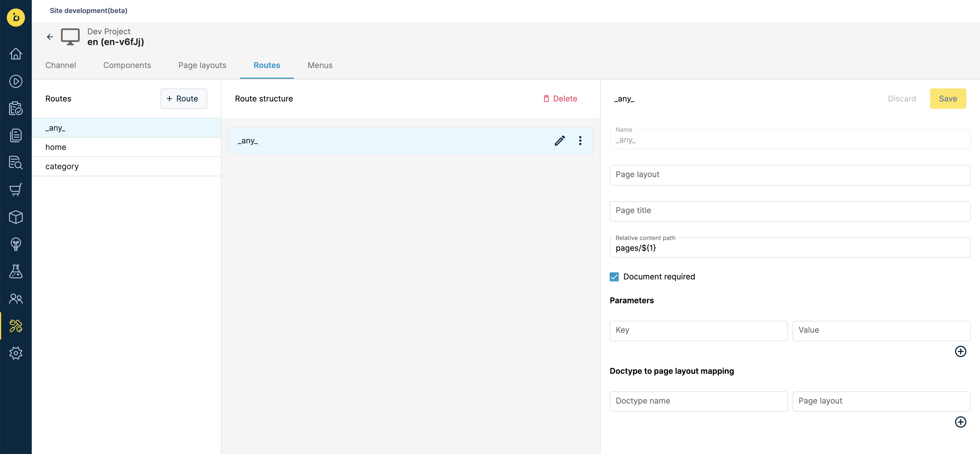Switch to the Components tab
This screenshot has height=454, width=980.
click(x=127, y=65)
